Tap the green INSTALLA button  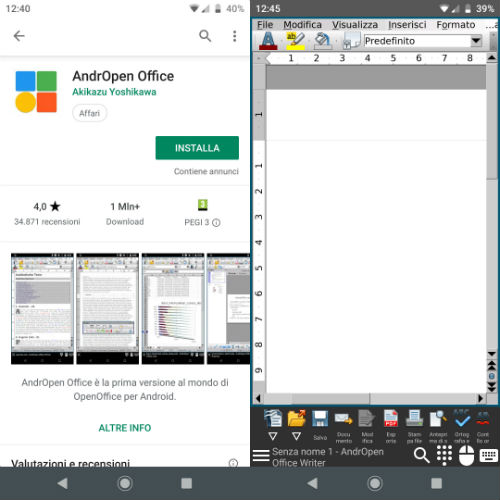tap(197, 148)
